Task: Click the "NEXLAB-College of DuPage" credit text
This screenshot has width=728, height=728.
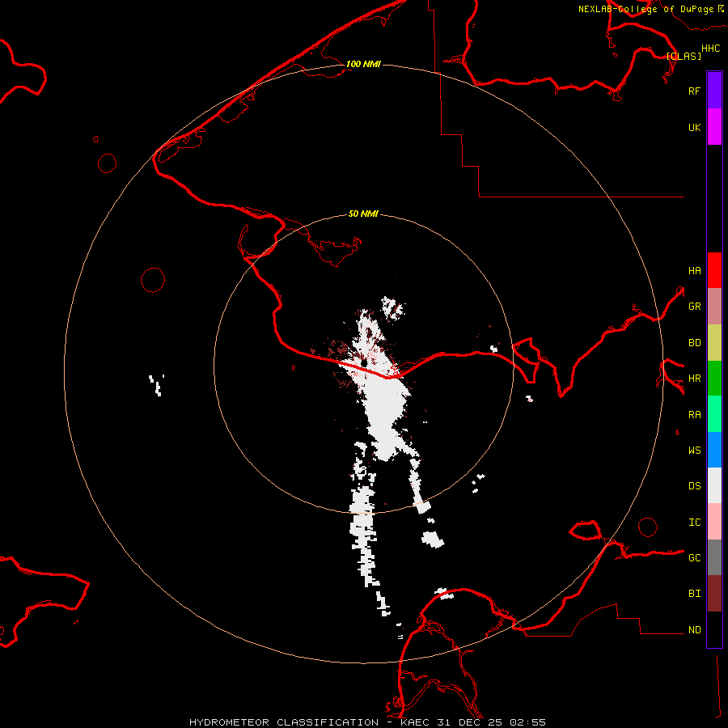Action: [645, 9]
